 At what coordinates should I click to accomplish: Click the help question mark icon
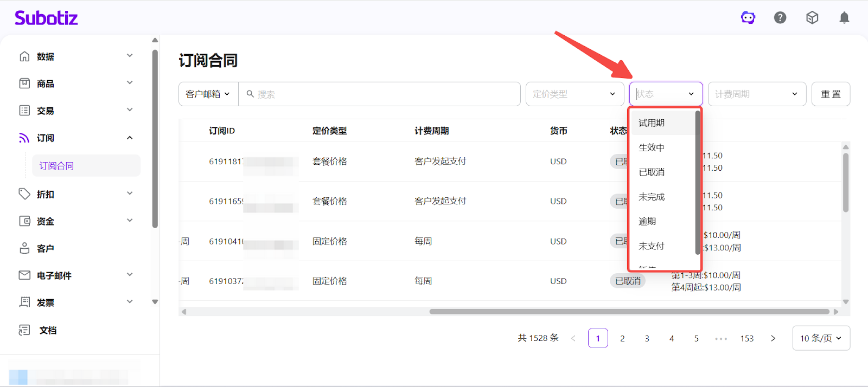pos(780,18)
